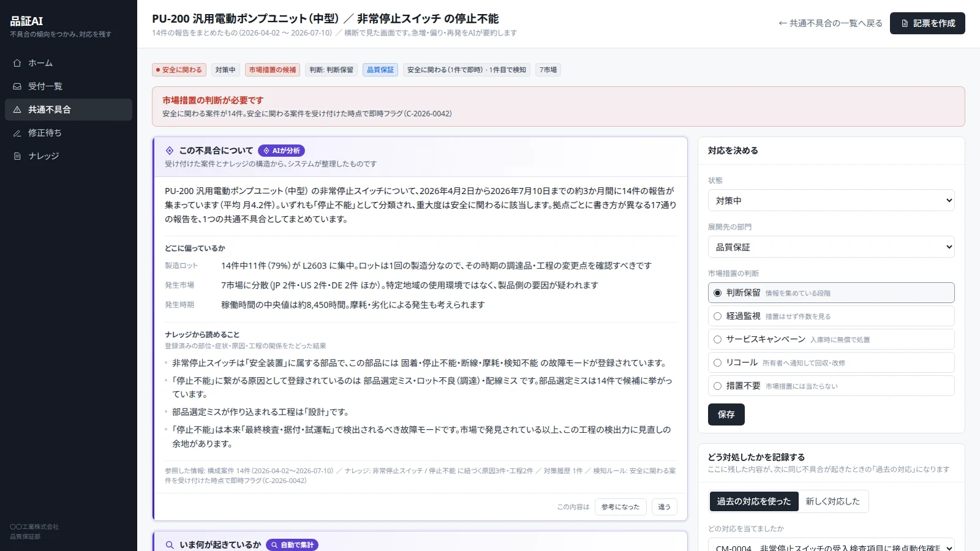Click the 安全に関わる tag
980x551 pixels.
click(x=179, y=70)
